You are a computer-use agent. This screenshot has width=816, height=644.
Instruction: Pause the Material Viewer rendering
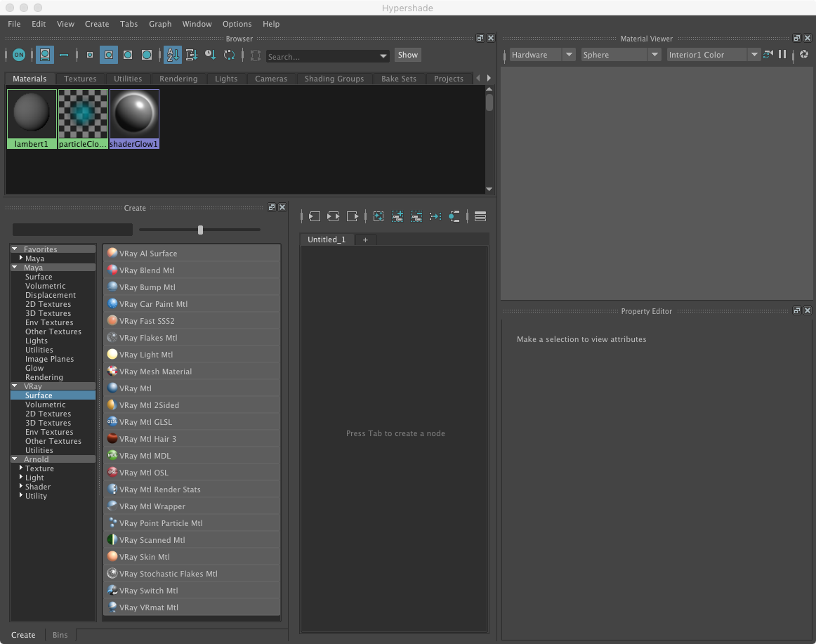point(782,55)
